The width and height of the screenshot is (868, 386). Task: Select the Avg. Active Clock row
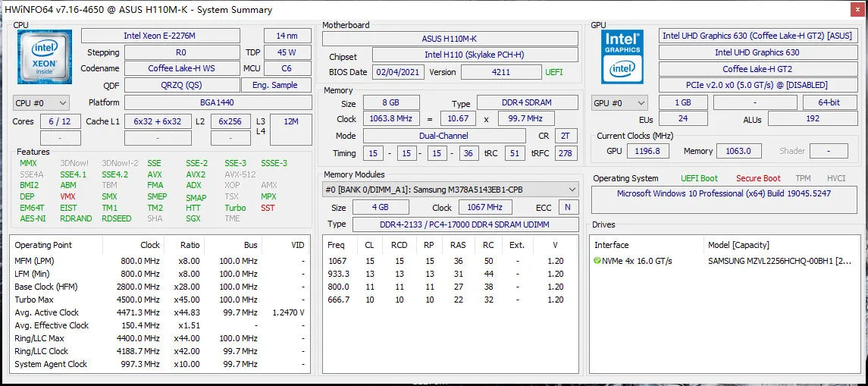pyautogui.click(x=160, y=312)
